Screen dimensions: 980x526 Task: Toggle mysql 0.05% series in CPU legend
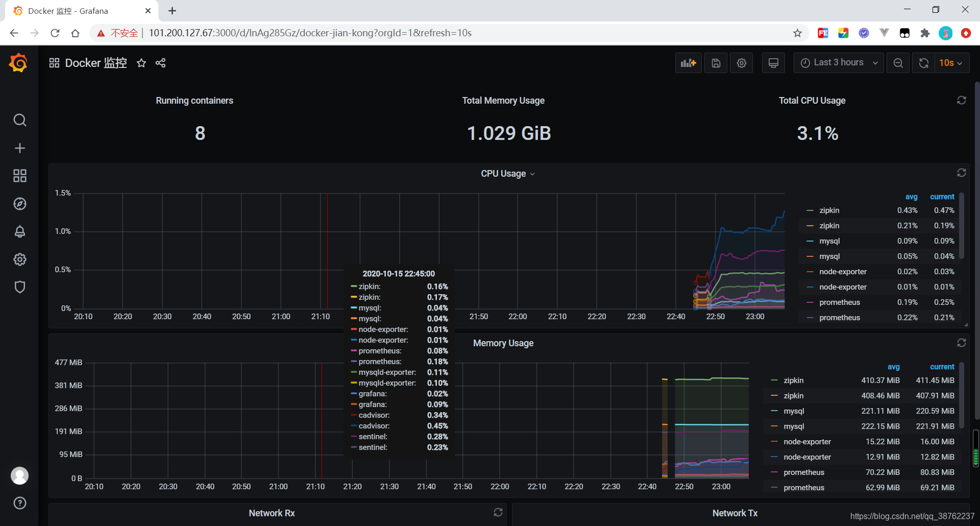(x=829, y=256)
